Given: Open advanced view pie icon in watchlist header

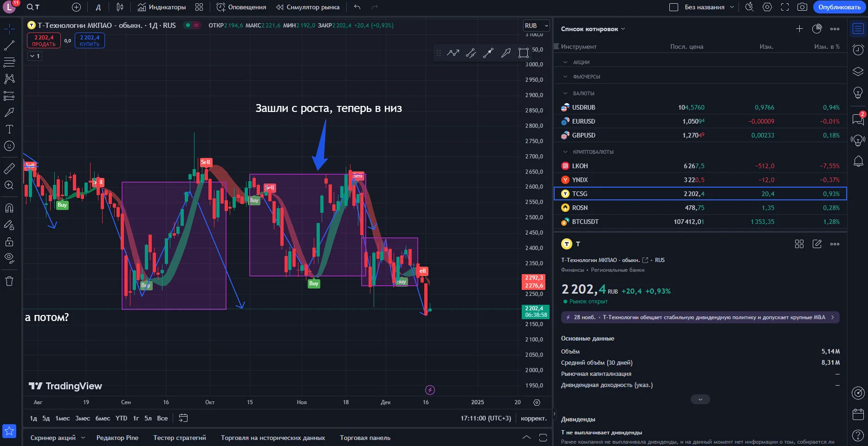Looking at the screenshot, I should (817, 29).
